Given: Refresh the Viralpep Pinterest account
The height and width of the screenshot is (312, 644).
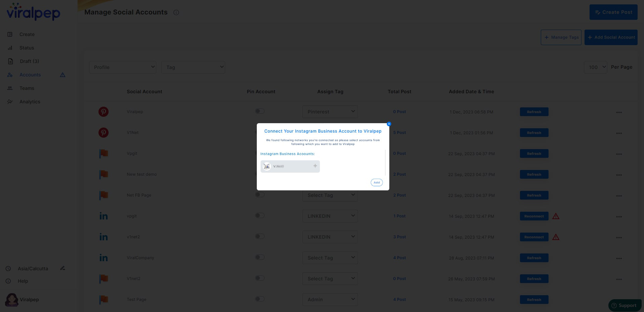Looking at the screenshot, I should click(534, 112).
